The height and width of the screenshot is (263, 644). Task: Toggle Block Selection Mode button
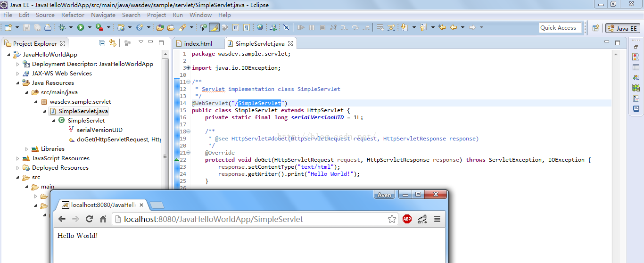236,27
